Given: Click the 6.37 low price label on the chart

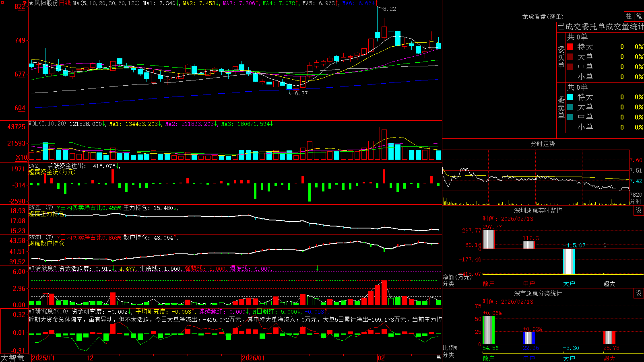Looking at the screenshot, I should 301,93.
